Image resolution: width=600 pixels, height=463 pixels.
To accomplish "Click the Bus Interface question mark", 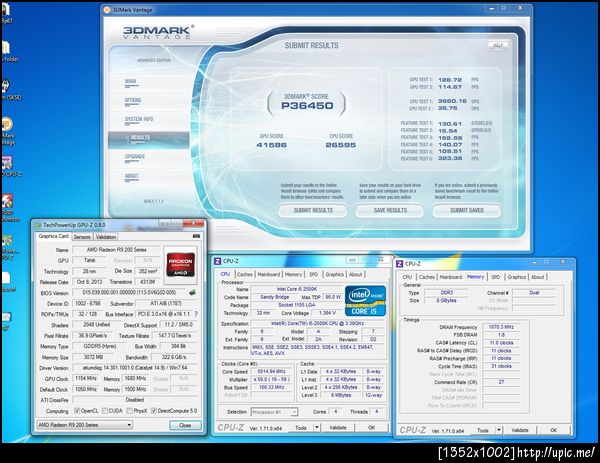I will (x=196, y=314).
